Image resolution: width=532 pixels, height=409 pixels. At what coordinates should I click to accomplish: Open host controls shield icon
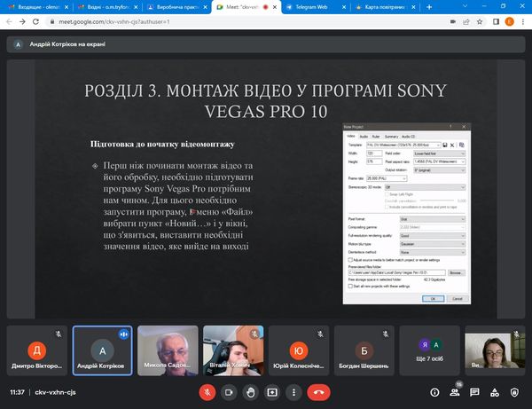pyautogui.click(x=514, y=392)
